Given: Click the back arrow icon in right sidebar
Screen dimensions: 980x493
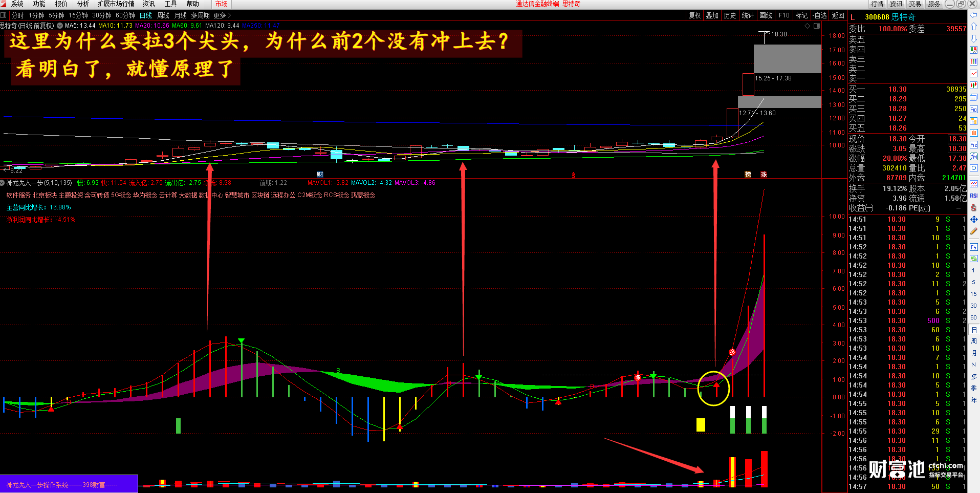Looking at the screenshot, I should (x=973, y=15).
